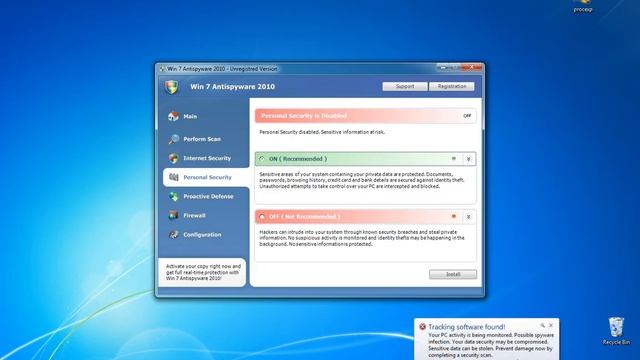640x360 pixels.
Task: Click the red error icon in the tracking alert
Action: tap(422, 327)
